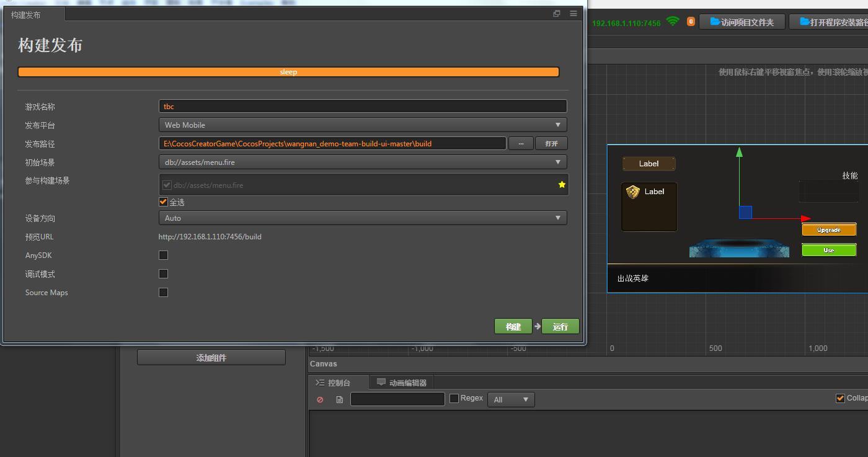The width and height of the screenshot is (868, 457).
Task: Open the 初始场景 start scene dropdown
Action: tap(363, 162)
